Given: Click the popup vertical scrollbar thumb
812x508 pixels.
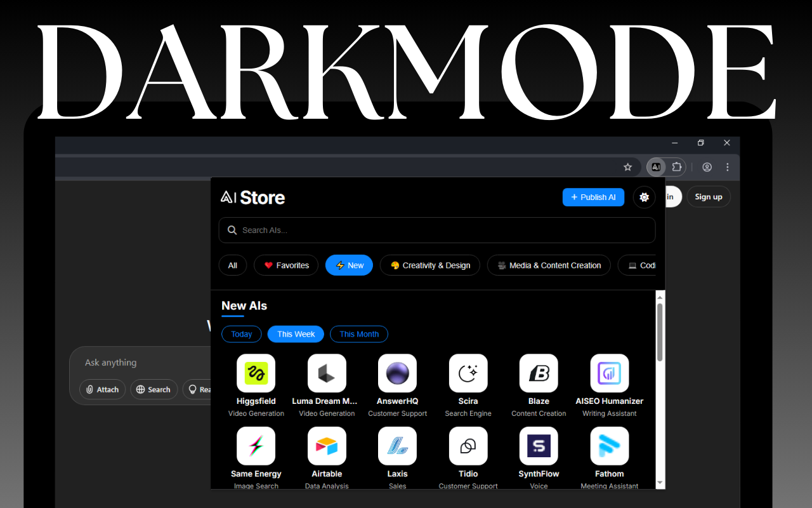Looking at the screenshot, I should tap(660, 332).
